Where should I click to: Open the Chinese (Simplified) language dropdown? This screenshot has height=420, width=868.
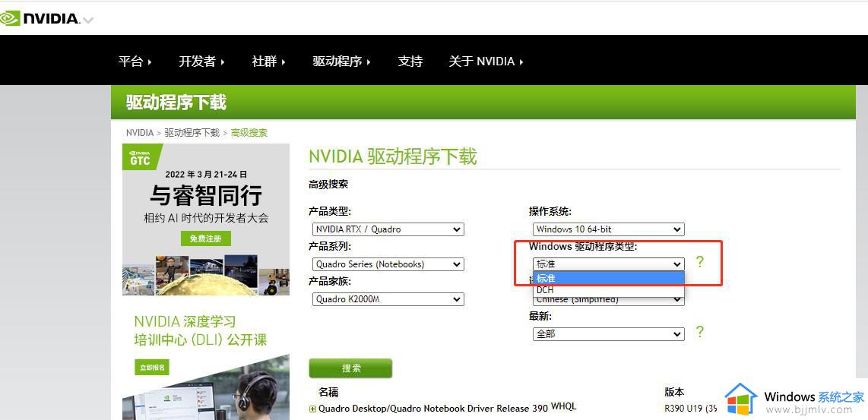(x=609, y=301)
